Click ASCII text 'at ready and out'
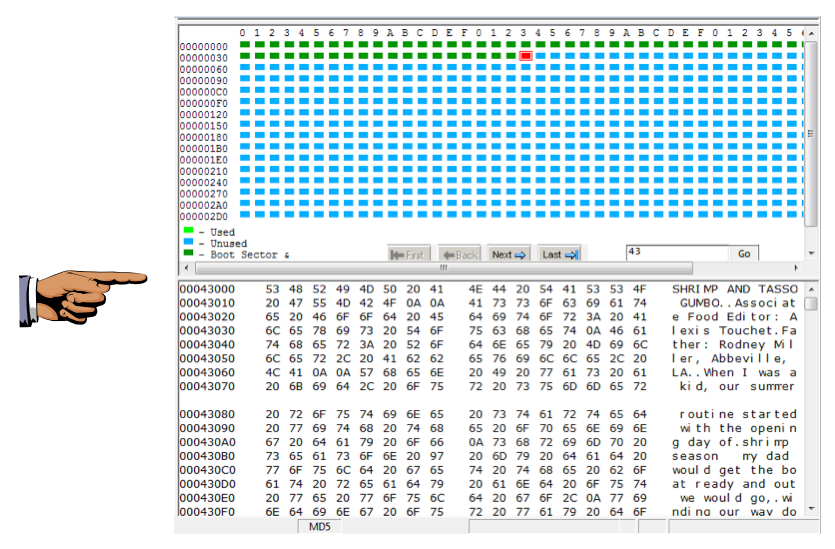The width and height of the screenshot is (835, 549). click(734, 484)
